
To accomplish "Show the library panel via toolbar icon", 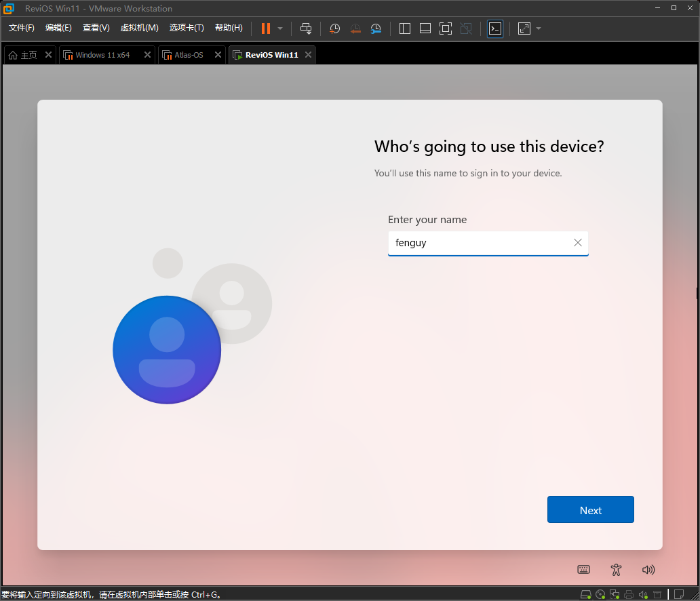I will pyautogui.click(x=404, y=28).
